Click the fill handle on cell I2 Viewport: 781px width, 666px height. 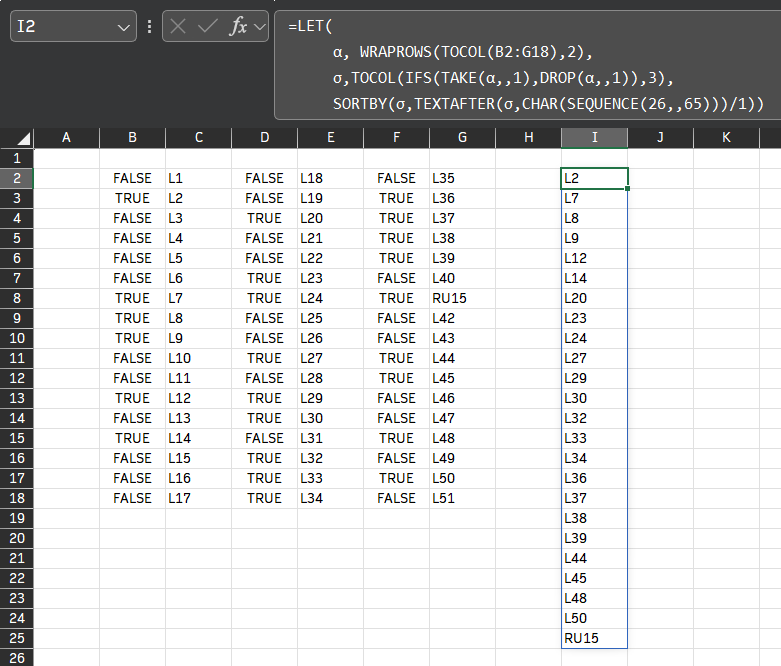click(628, 188)
